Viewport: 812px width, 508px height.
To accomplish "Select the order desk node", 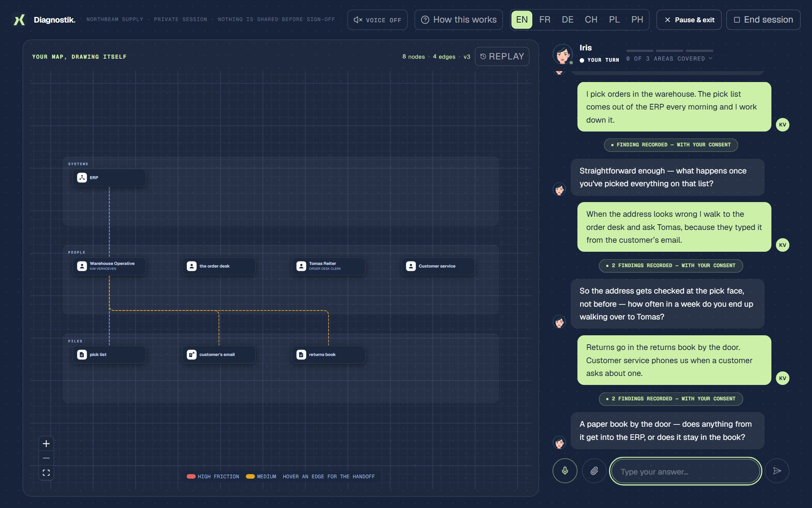I will point(219,266).
